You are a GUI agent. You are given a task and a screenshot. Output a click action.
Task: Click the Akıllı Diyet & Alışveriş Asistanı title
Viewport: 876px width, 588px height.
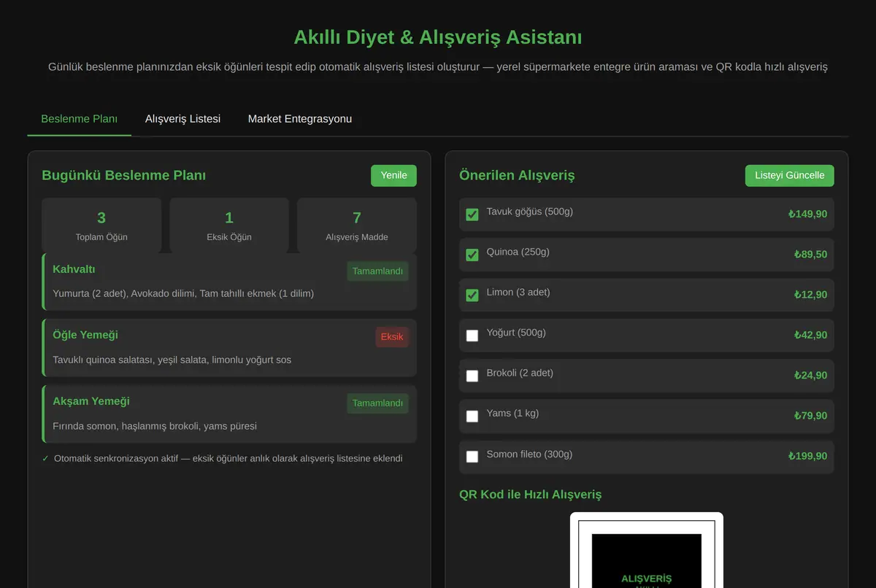coord(438,37)
